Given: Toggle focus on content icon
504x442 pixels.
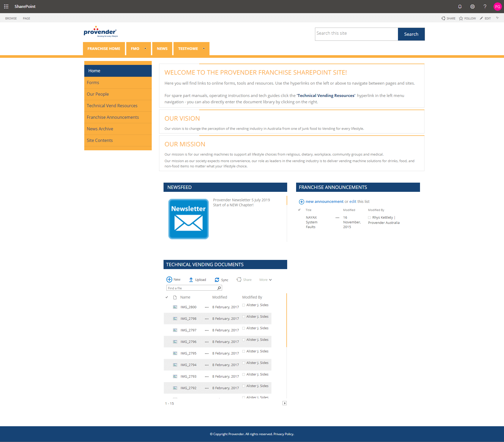Looking at the screenshot, I should pyautogui.click(x=497, y=18).
